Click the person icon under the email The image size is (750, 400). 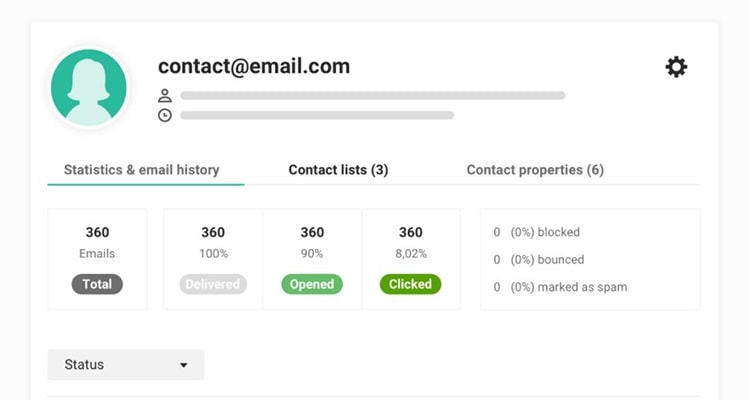pos(165,96)
